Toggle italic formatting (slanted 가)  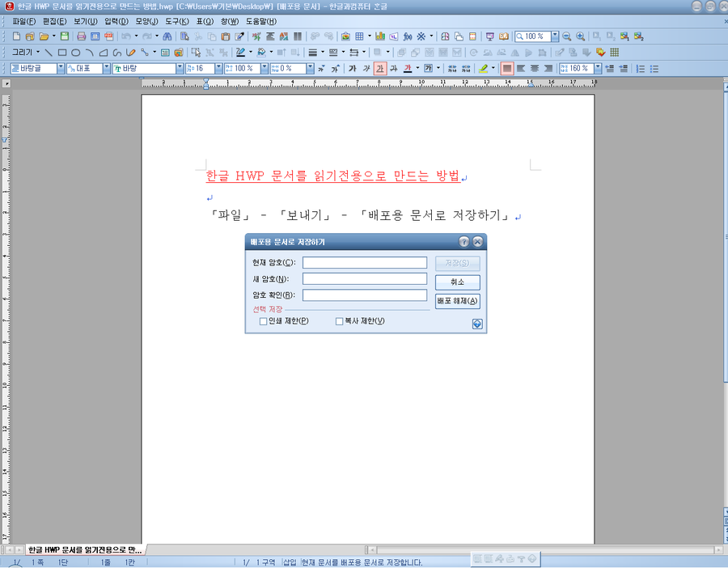pyautogui.click(x=366, y=69)
